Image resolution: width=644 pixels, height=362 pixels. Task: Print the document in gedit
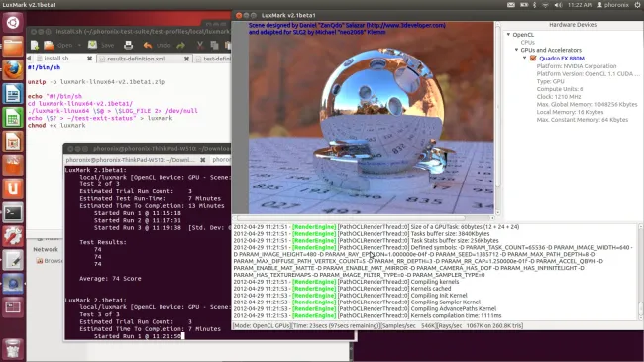click(128, 45)
